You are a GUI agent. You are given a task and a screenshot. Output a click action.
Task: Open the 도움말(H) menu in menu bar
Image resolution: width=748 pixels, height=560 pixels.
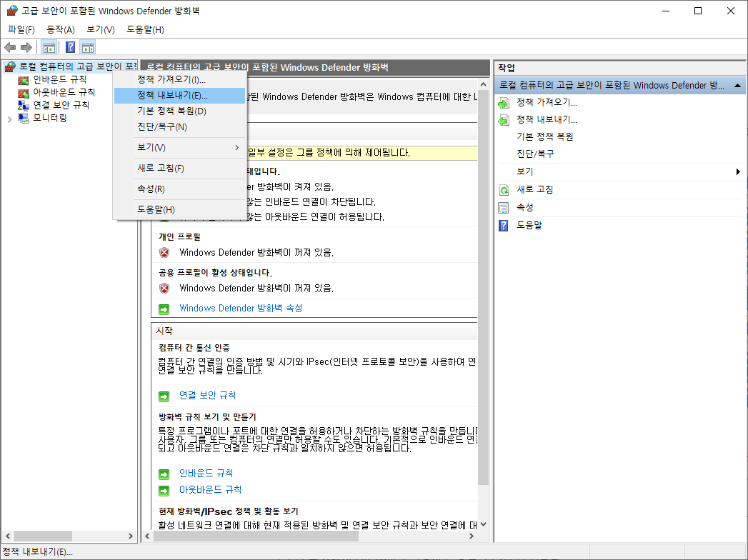click(146, 29)
